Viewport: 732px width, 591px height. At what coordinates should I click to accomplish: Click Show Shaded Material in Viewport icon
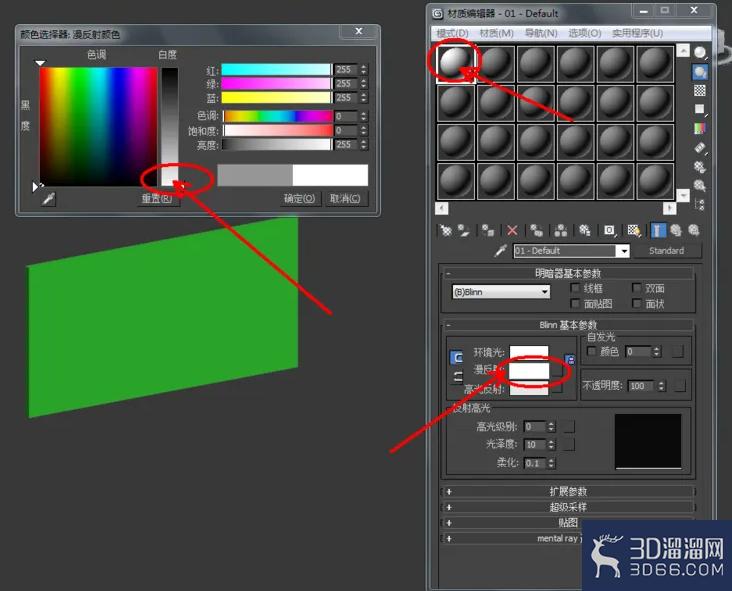[x=633, y=230]
